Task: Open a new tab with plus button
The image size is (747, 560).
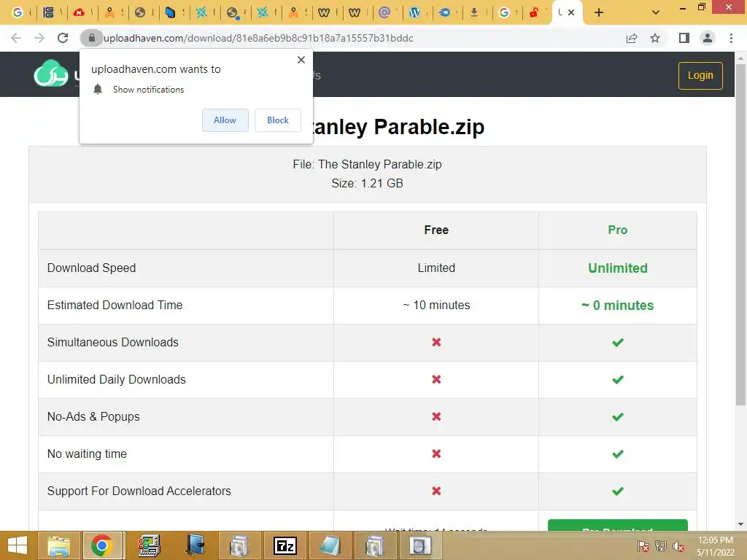Action: click(x=599, y=12)
